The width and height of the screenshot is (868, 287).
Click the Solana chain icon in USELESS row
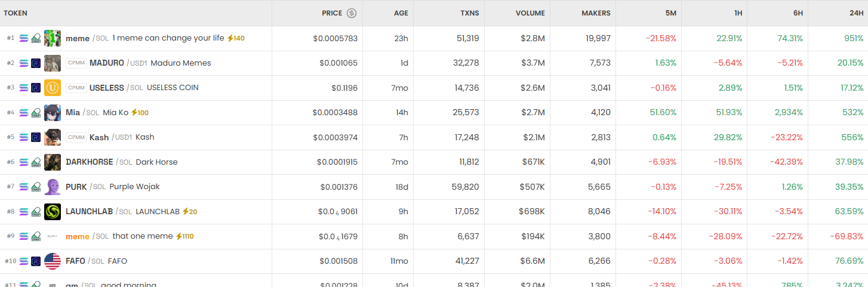[x=24, y=88]
